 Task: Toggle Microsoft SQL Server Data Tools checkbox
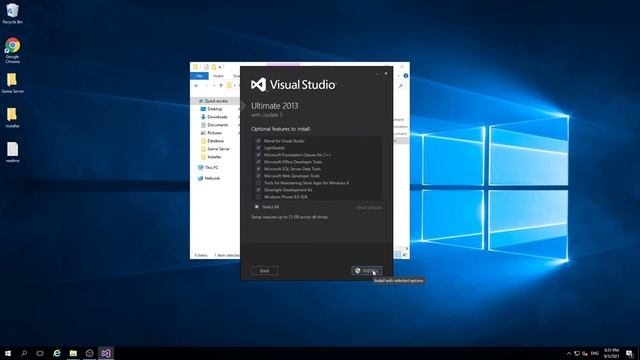(x=258, y=169)
